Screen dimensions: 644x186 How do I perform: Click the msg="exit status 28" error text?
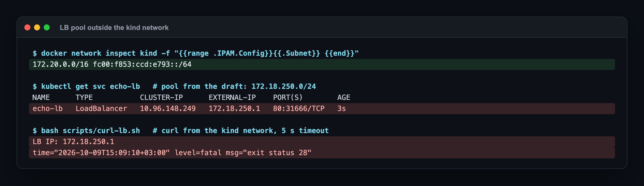[268, 153]
